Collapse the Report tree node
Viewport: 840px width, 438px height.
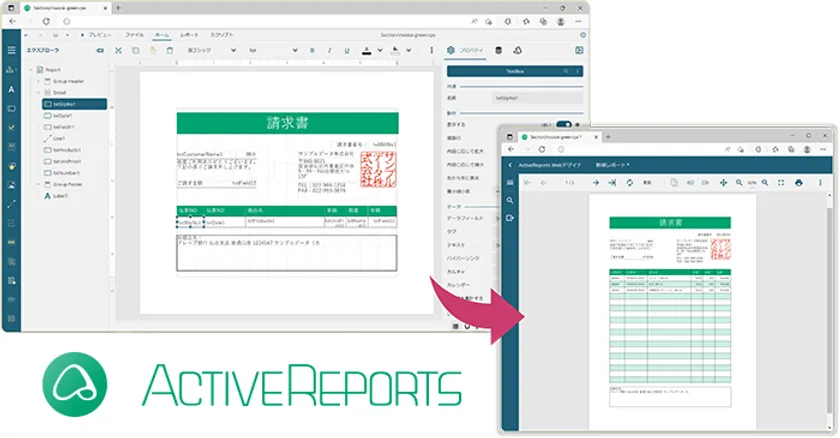pos(31,70)
